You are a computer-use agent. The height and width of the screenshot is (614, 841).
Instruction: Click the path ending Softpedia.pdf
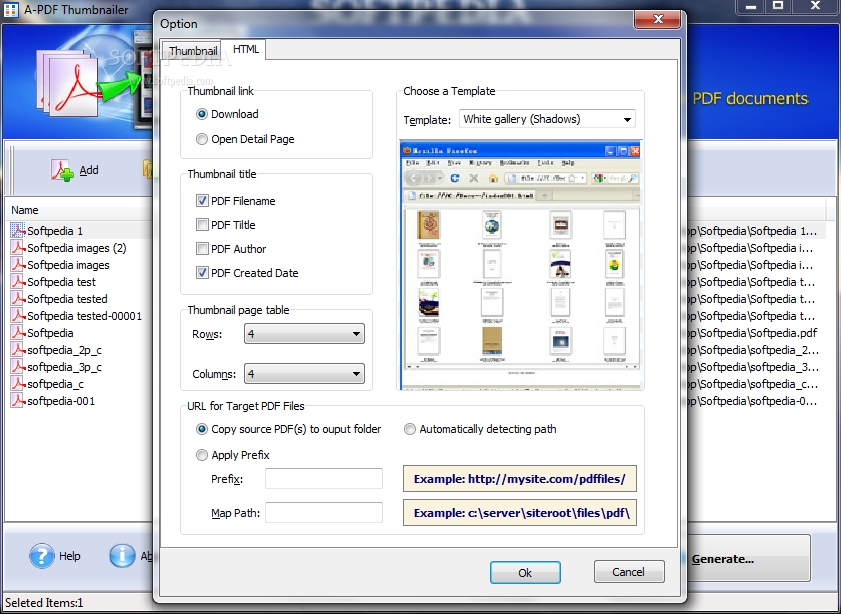pyautogui.click(x=752, y=333)
